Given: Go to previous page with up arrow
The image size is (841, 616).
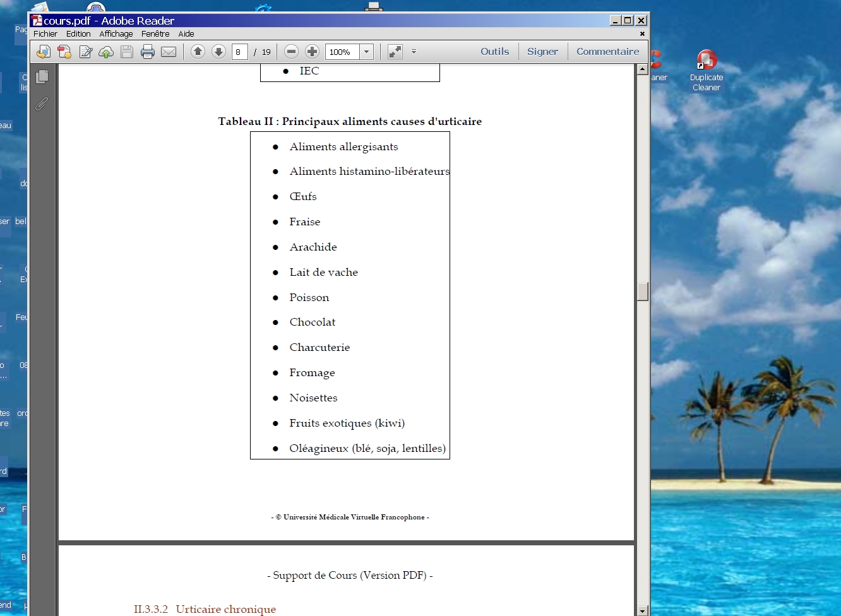Looking at the screenshot, I should click(x=198, y=52).
